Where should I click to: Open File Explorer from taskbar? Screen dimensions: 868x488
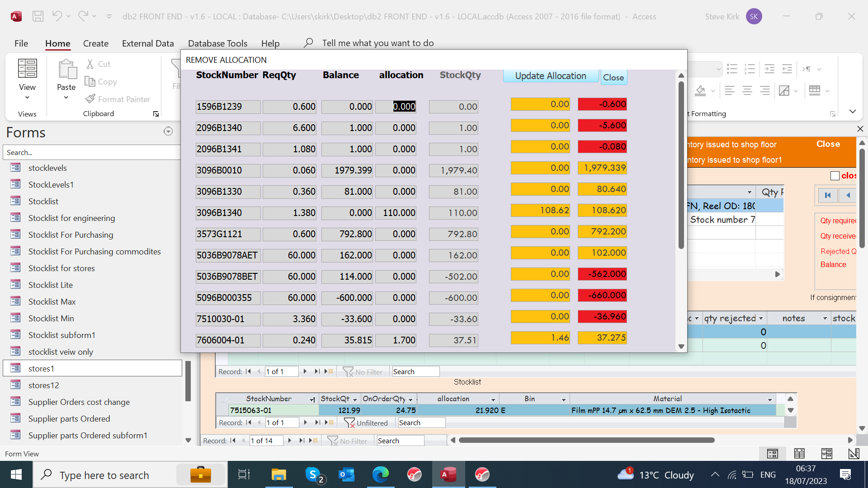click(x=278, y=474)
